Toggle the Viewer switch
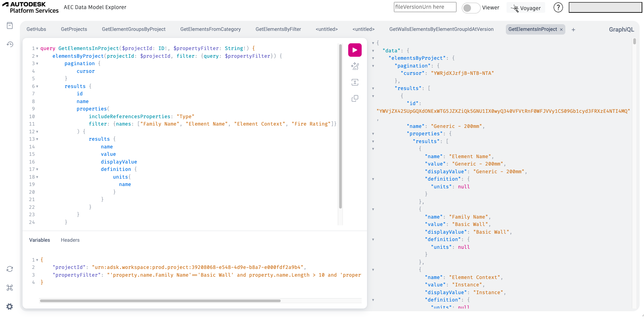This screenshot has height=324, width=644. pos(471,8)
